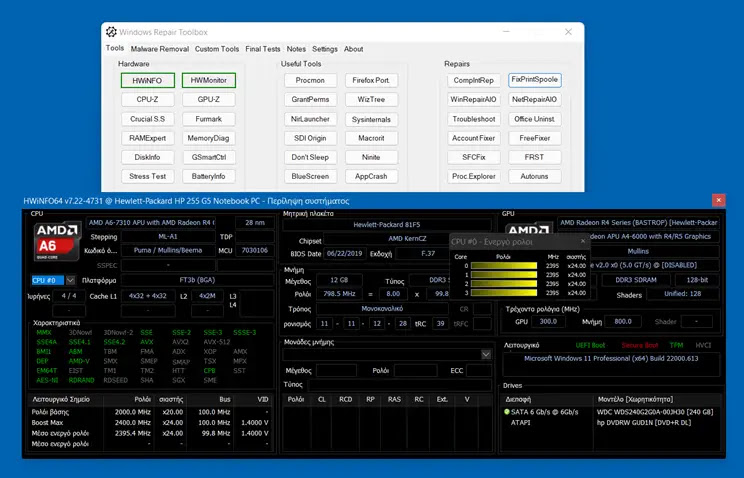
Task: Expand the CPU #0 selector dropdown
Action: pos(70,280)
